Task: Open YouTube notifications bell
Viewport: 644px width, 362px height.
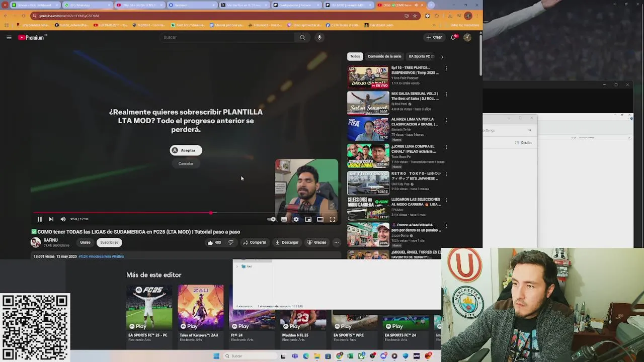Action: coord(454,37)
